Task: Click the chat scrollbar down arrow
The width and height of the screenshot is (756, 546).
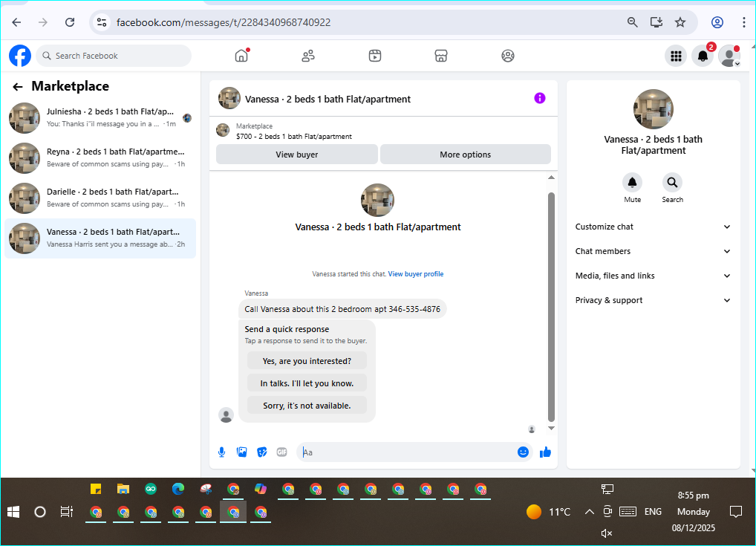Action: click(551, 429)
